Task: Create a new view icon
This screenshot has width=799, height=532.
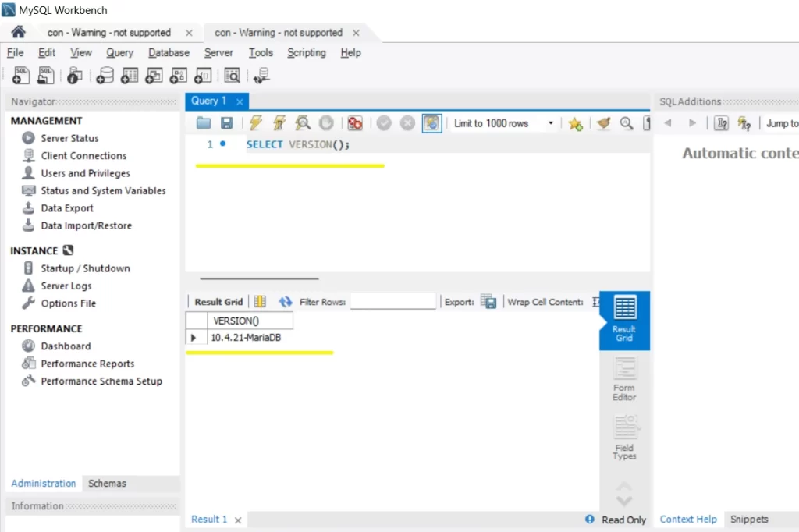Action: click(x=154, y=76)
